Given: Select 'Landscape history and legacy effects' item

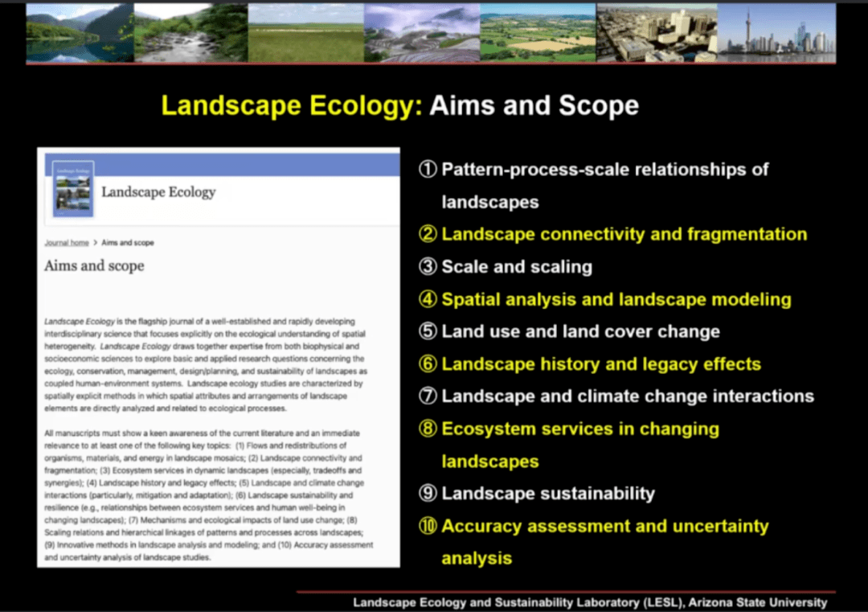Looking at the screenshot, I should (600, 364).
